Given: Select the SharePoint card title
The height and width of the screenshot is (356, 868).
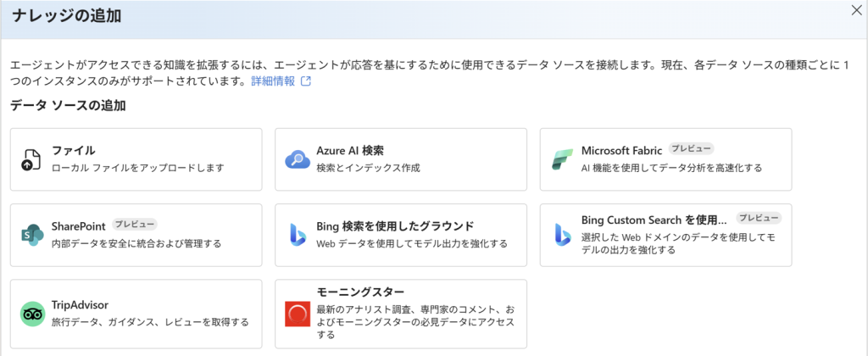Looking at the screenshot, I should point(79,226).
